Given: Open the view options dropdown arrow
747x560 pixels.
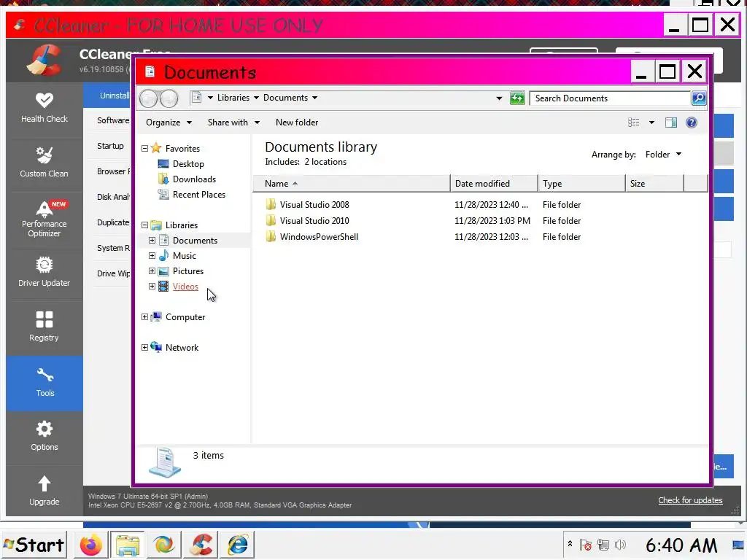Looking at the screenshot, I should [x=651, y=122].
